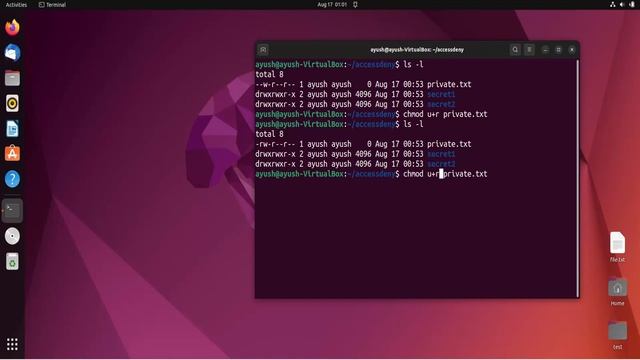Click 'private.txt' in the '-rw-r--r--' row
The height and width of the screenshot is (360, 640).
tap(449, 144)
